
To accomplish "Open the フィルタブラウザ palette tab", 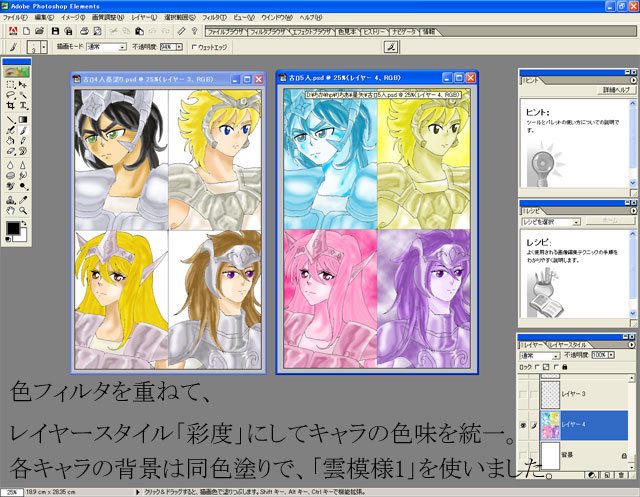I will coord(267,31).
